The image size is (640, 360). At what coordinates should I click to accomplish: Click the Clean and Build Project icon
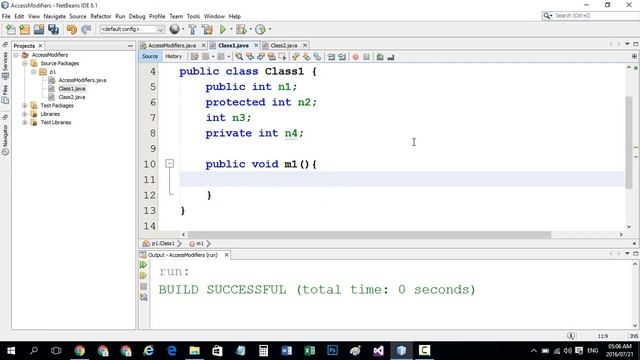pyautogui.click(x=207, y=29)
